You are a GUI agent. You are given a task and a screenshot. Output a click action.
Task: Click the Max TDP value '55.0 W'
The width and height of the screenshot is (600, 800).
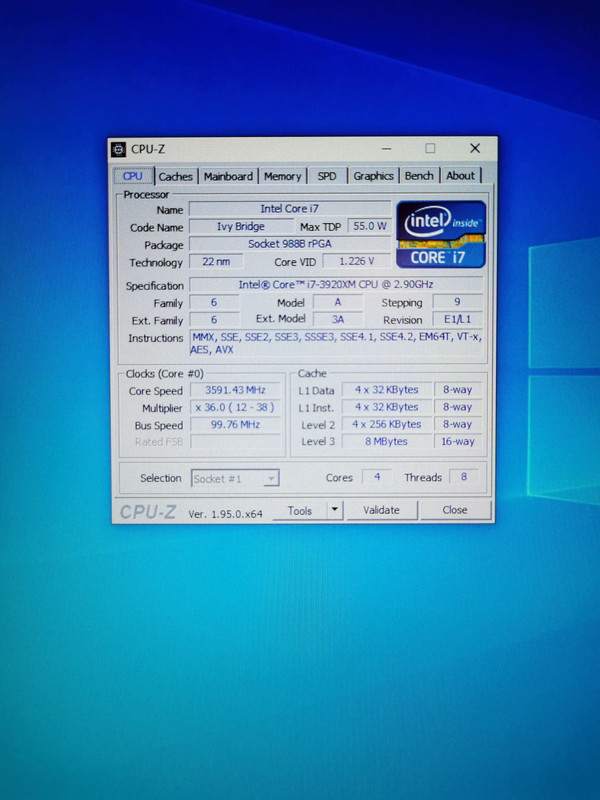coord(369,226)
